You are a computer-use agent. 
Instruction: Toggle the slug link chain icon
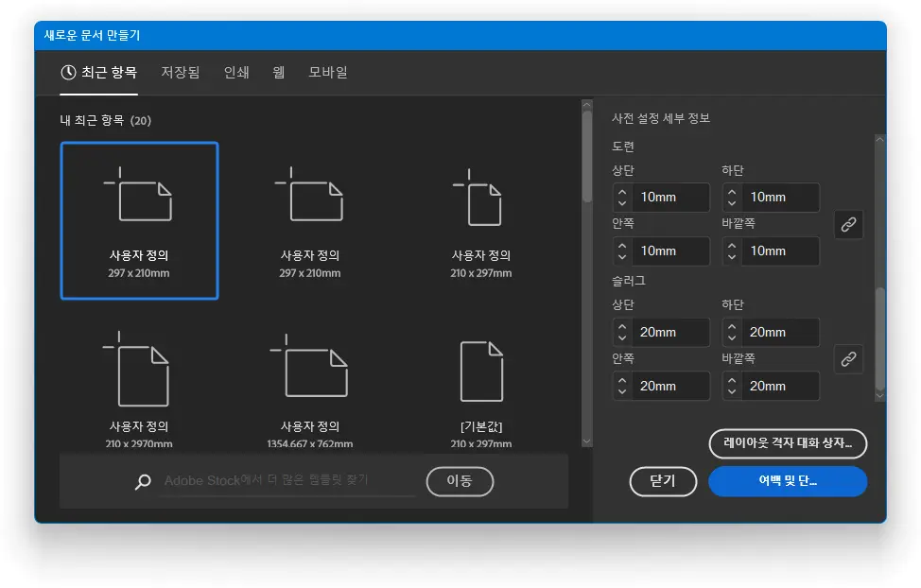pos(848,359)
